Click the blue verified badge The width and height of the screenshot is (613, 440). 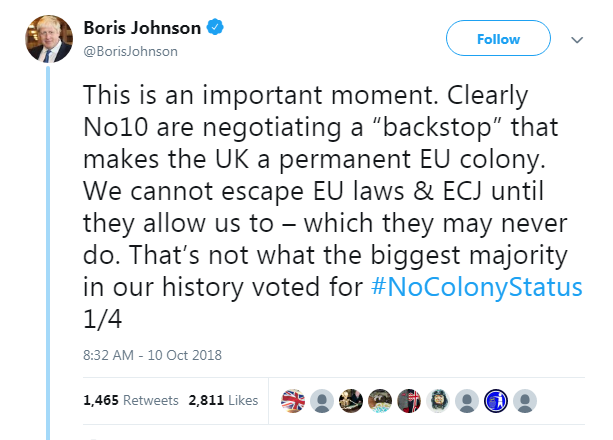coord(215,30)
